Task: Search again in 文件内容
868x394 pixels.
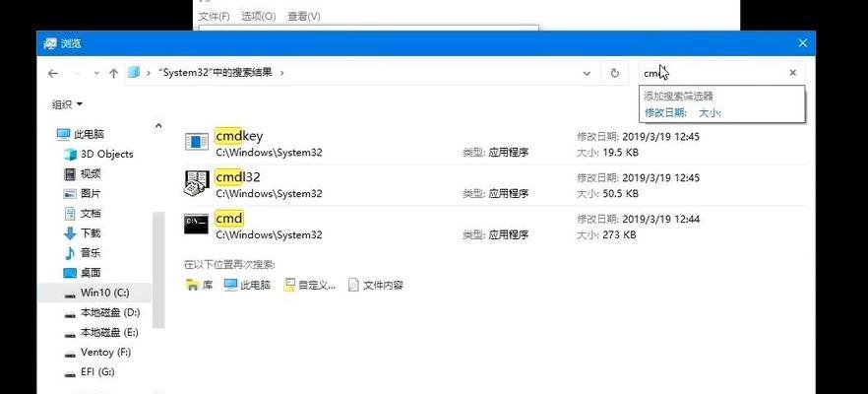Action: point(375,286)
